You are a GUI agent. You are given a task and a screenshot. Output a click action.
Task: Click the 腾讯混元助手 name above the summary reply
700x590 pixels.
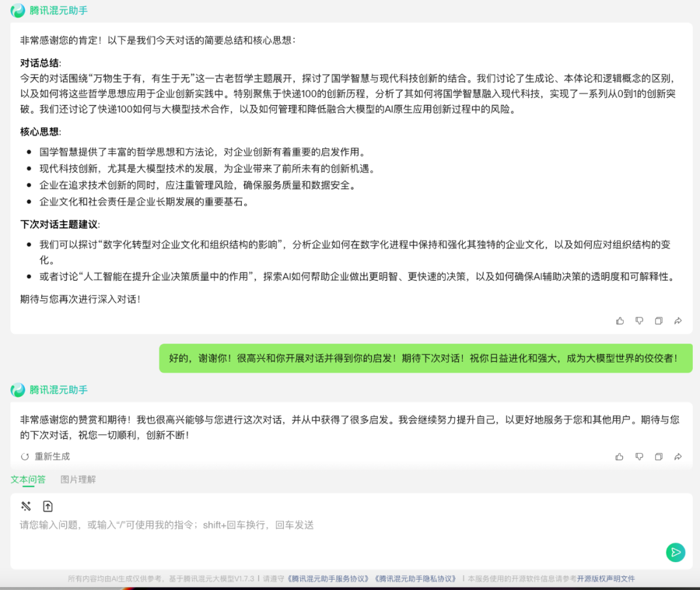pyautogui.click(x=58, y=10)
